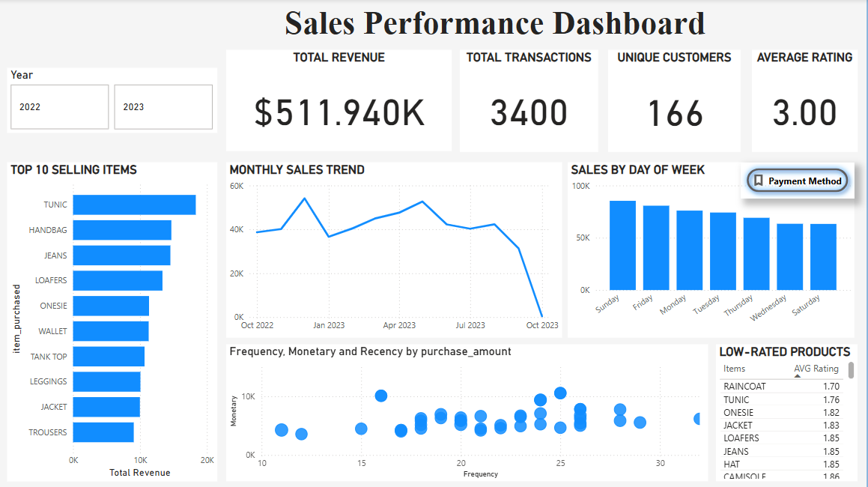Click the Saturday sales bar
The width and height of the screenshot is (868, 487).
(823, 256)
